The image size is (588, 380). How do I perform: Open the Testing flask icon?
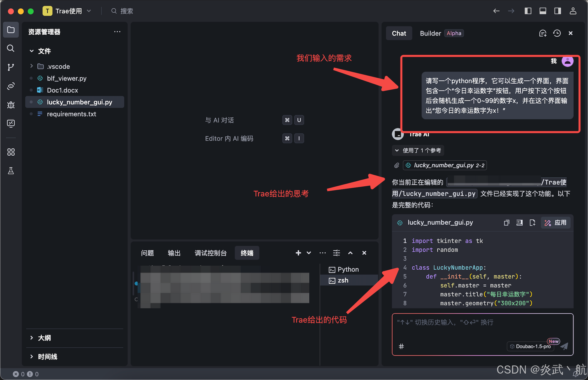pos(11,171)
